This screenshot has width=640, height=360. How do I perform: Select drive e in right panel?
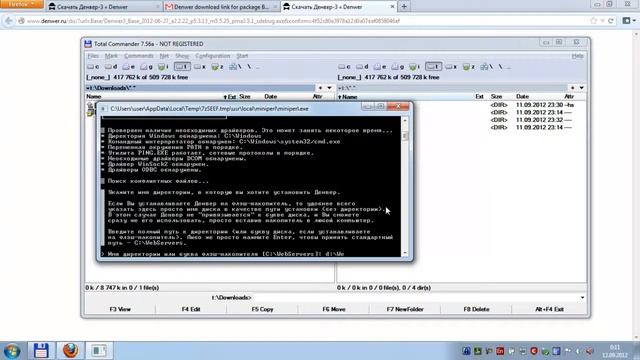(380, 67)
